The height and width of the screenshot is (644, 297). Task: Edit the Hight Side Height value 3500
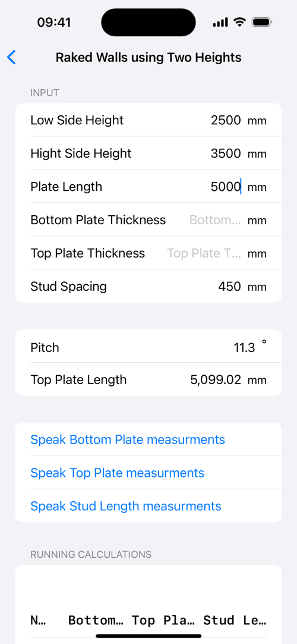pos(226,153)
